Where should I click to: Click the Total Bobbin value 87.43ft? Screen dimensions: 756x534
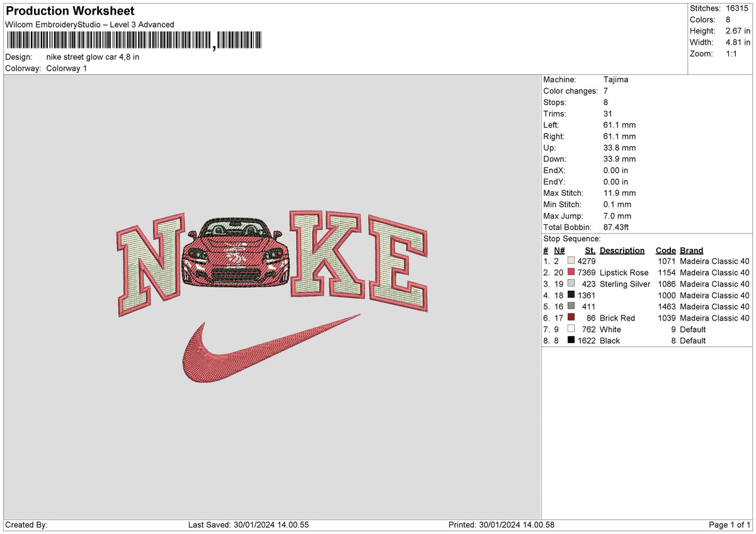[x=616, y=227]
